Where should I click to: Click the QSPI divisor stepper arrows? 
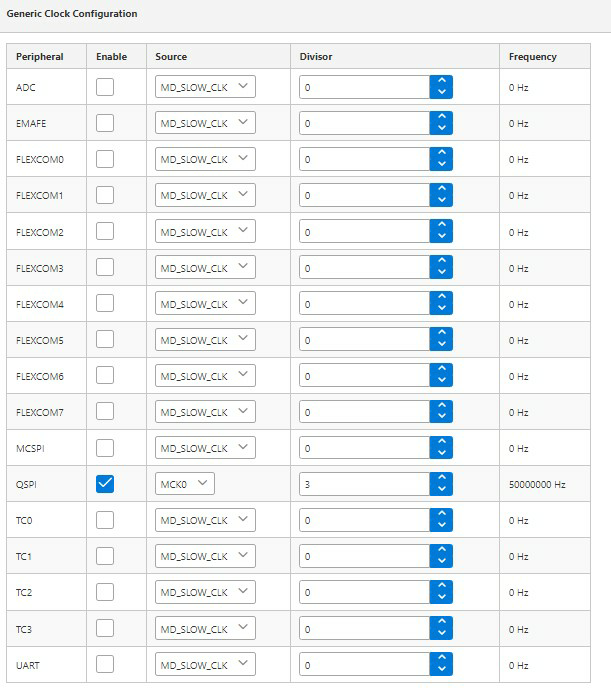click(x=441, y=484)
